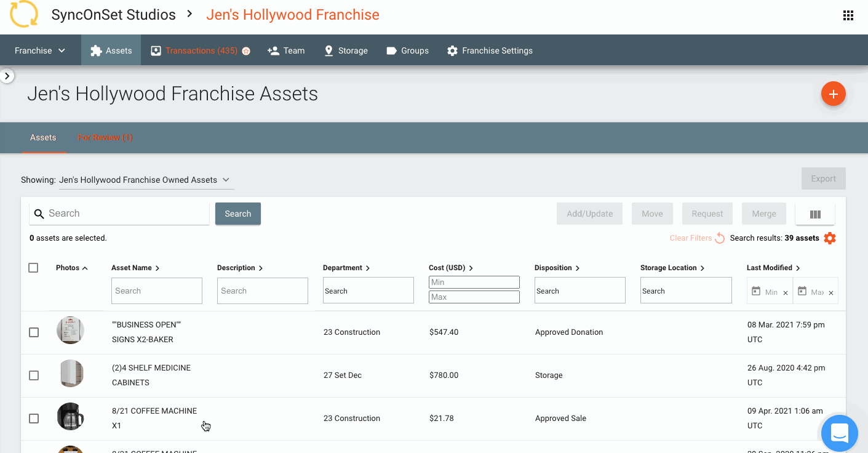The image size is (868, 453).
Task: Focus the Department filter search box
Action: coord(368,291)
